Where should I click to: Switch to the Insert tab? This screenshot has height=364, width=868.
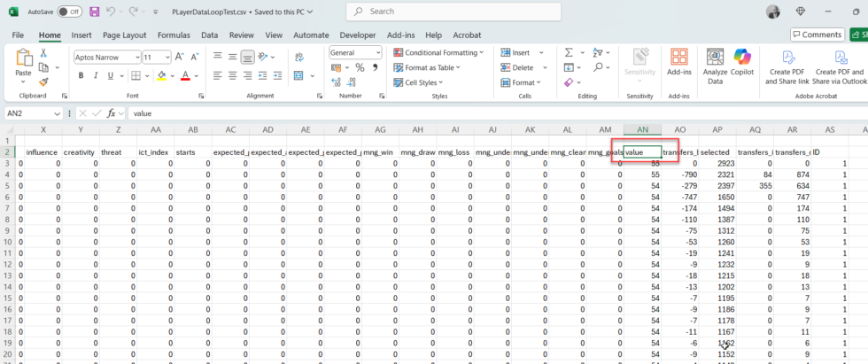click(x=81, y=35)
